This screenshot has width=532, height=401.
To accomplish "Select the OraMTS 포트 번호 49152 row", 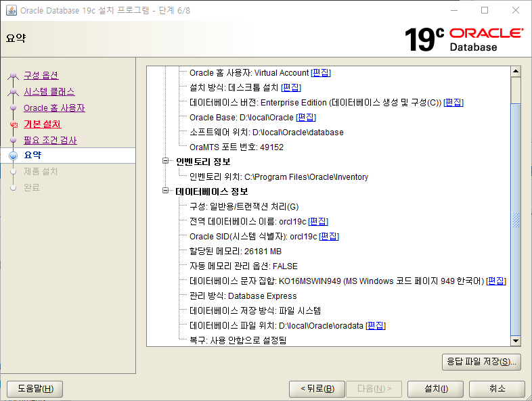I will pyautogui.click(x=236, y=147).
